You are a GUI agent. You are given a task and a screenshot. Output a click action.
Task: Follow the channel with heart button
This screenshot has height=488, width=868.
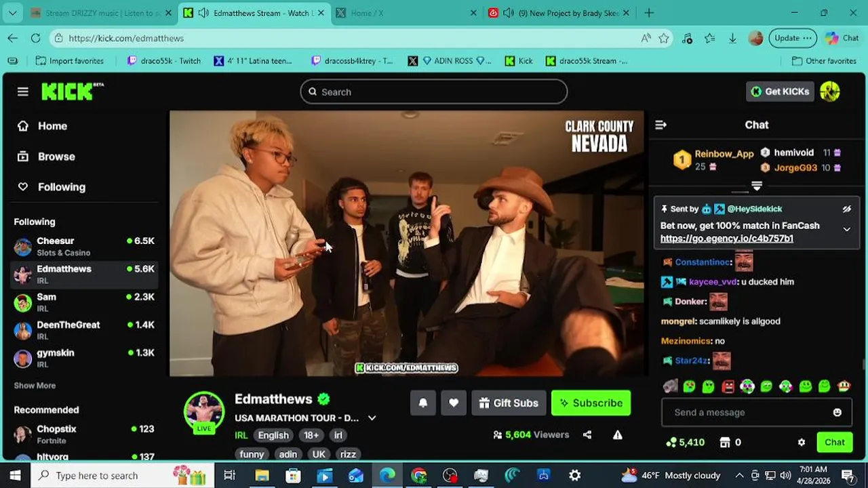pos(453,403)
